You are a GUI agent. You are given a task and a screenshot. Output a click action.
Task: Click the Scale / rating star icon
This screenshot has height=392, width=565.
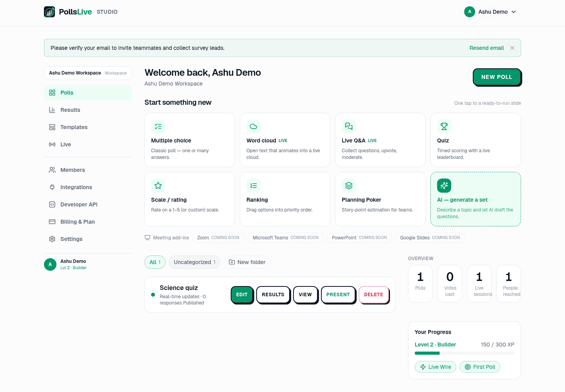(158, 186)
